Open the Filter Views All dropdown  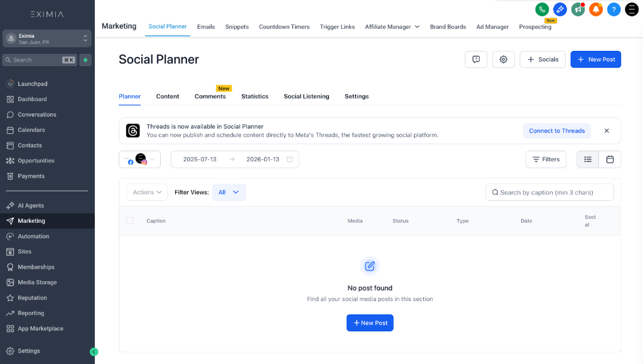[x=229, y=192]
